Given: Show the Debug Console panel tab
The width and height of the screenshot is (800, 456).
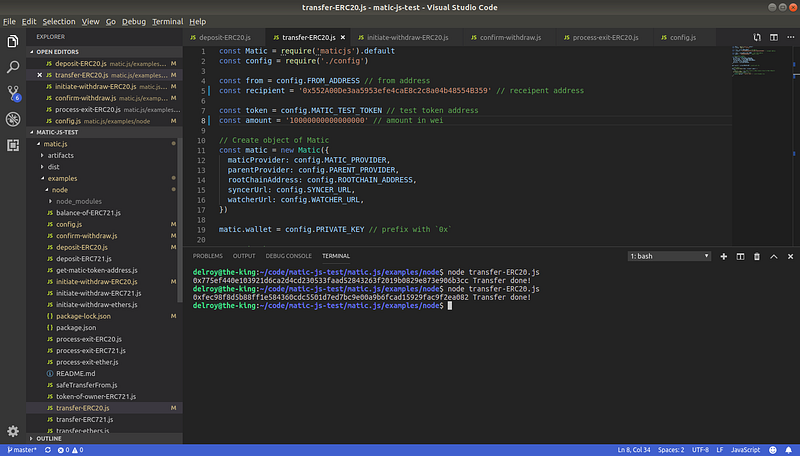Looking at the screenshot, I should 288,256.
